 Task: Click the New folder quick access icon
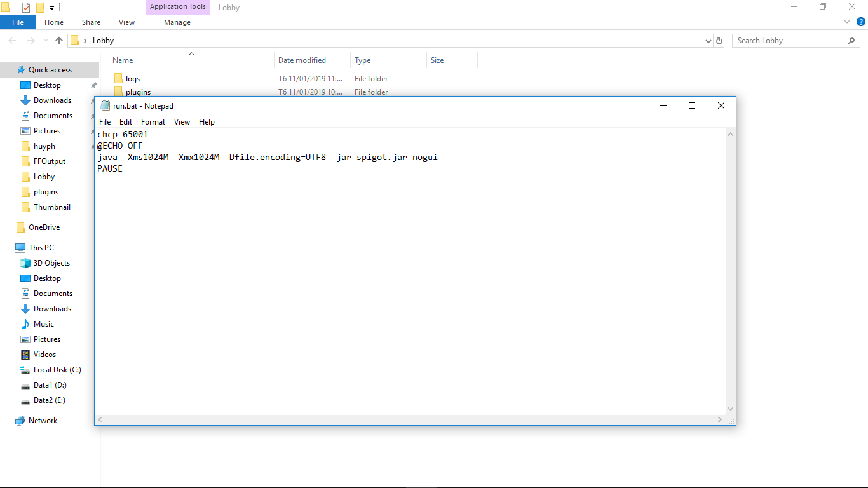(40, 8)
